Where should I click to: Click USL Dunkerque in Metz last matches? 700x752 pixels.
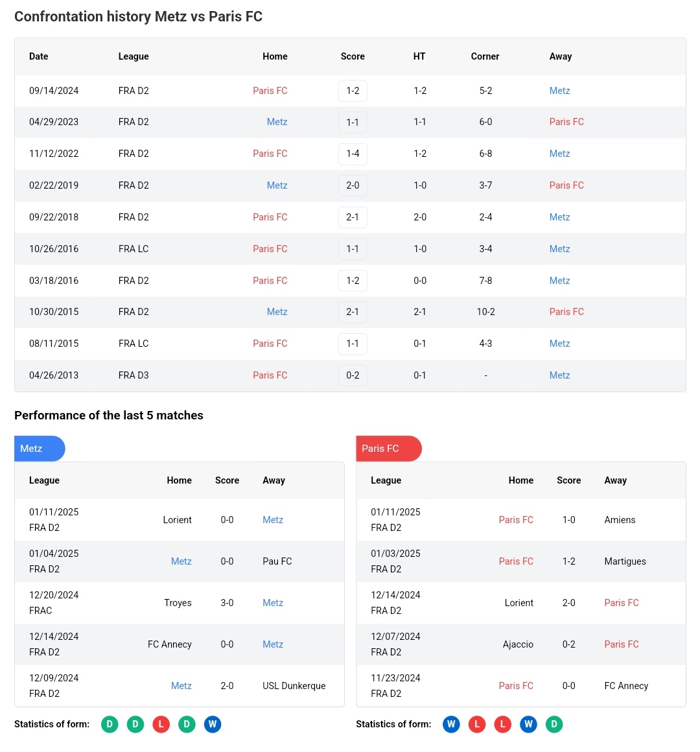pos(294,686)
